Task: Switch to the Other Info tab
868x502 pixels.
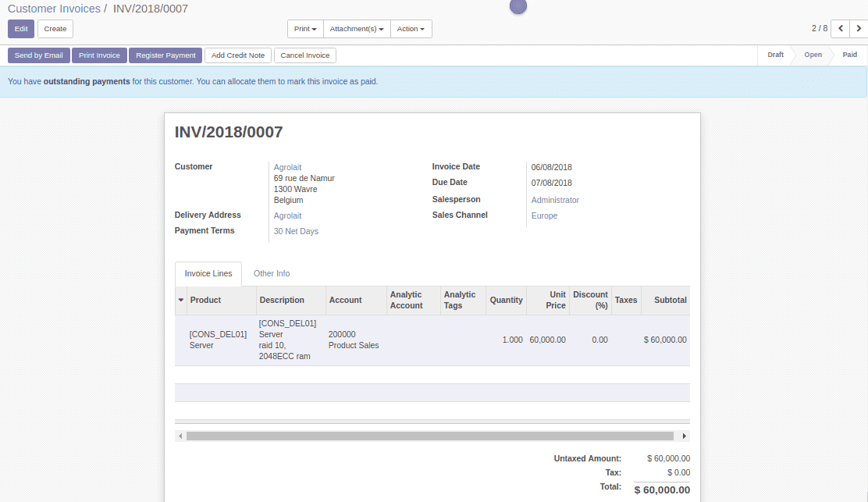Action: (x=272, y=273)
